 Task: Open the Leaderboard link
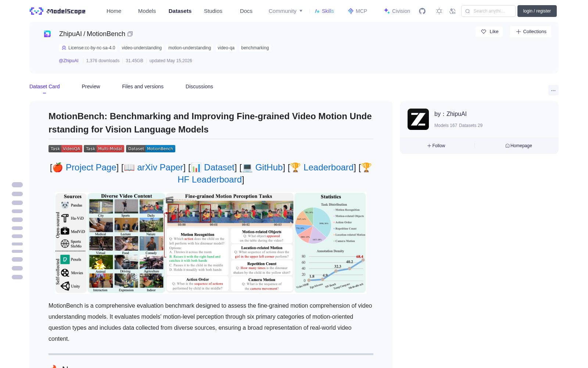pyautogui.click(x=329, y=167)
